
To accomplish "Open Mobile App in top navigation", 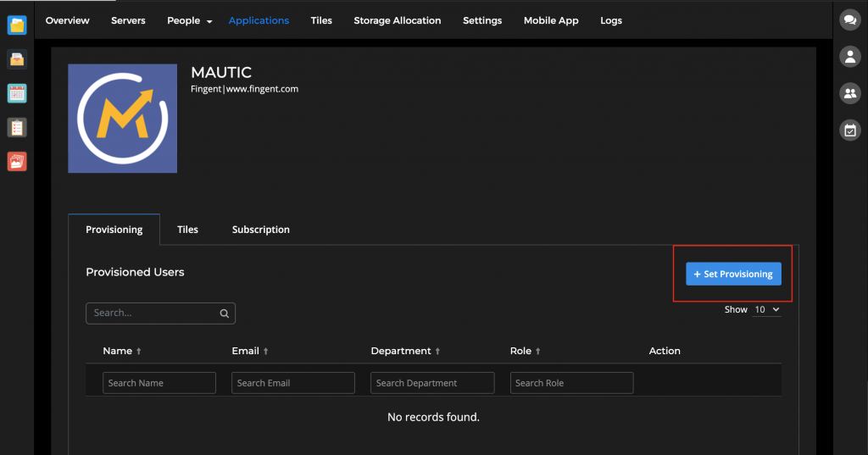I will [x=551, y=20].
